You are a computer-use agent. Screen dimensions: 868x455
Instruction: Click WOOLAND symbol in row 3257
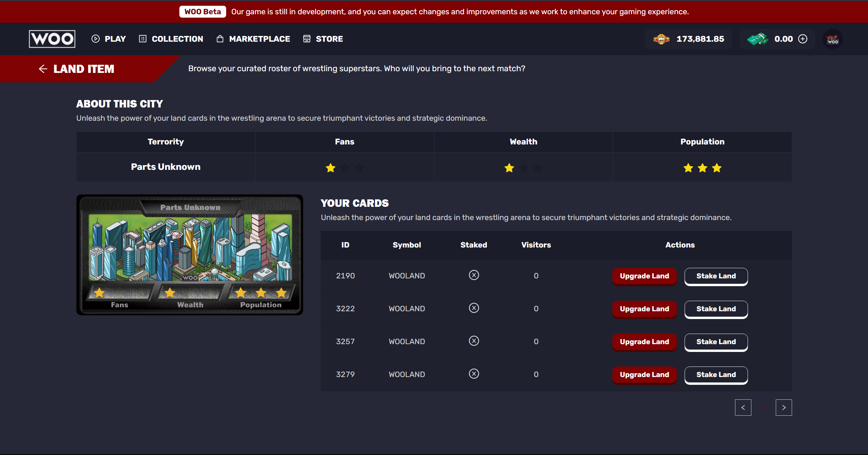tap(407, 342)
